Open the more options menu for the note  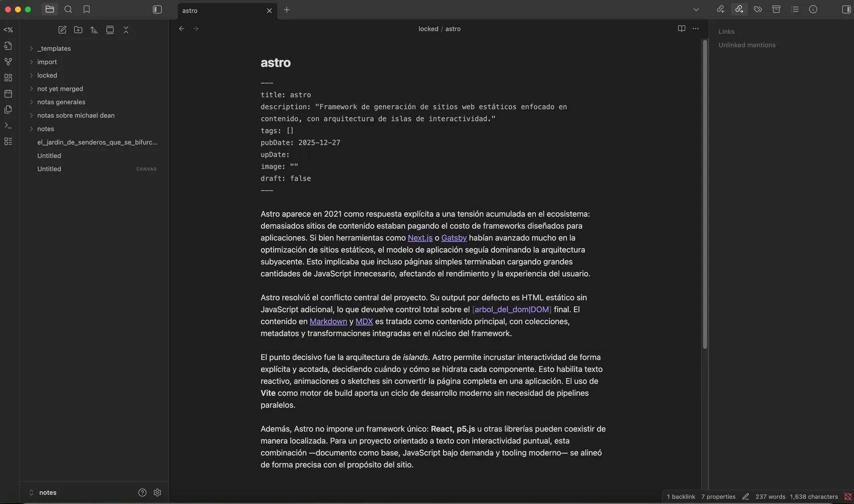coord(696,28)
